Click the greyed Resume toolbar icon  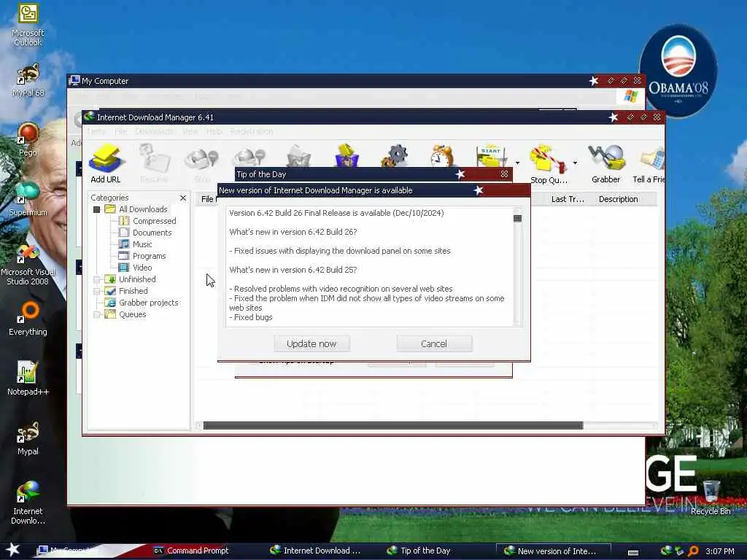tap(154, 163)
